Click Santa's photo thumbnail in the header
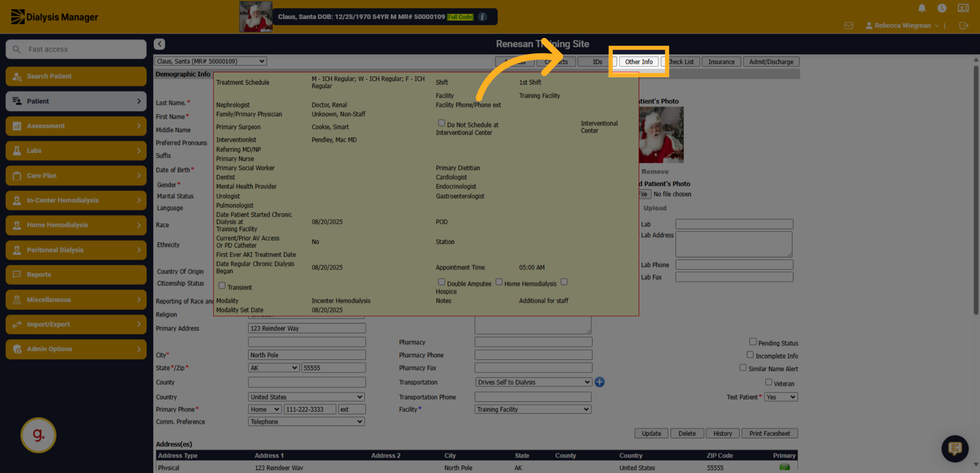Viewport: 980px width, 473px height. pos(256,17)
